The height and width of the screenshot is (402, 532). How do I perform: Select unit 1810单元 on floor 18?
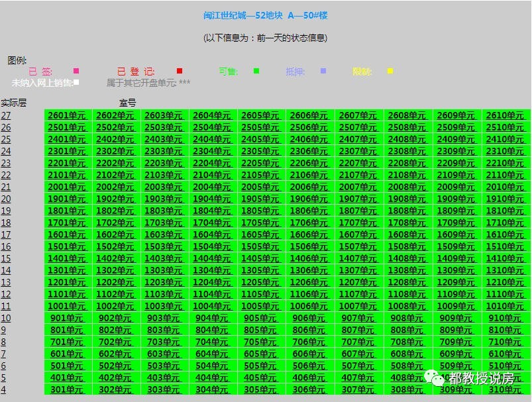pyautogui.click(x=505, y=211)
